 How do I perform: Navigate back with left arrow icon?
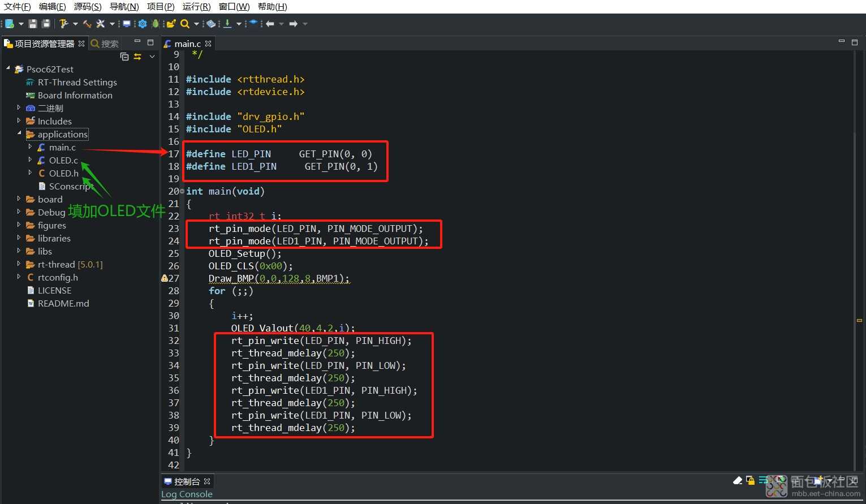[x=270, y=24]
